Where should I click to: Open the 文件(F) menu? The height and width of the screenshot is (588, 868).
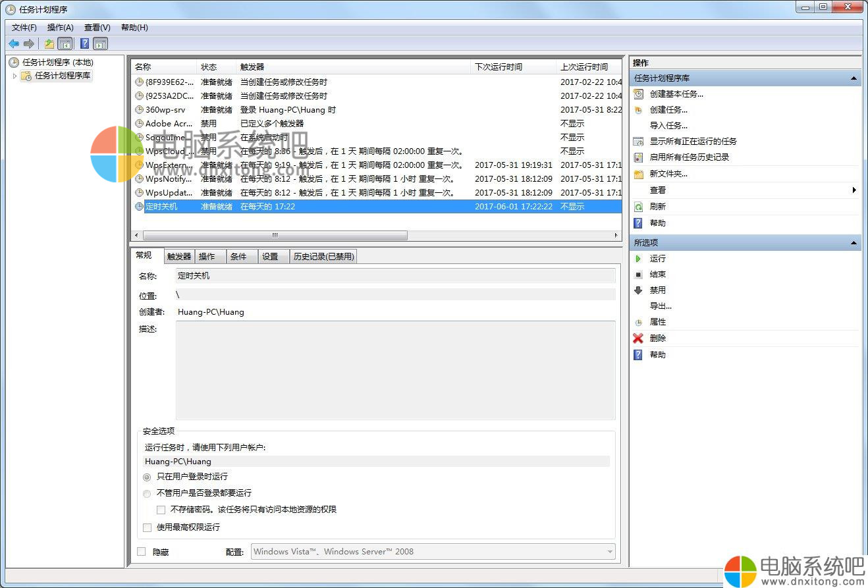pyautogui.click(x=24, y=28)
